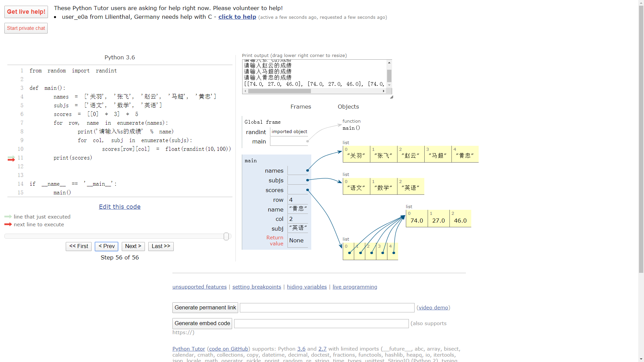Click Generate permanent link button
Screen dimensions: 644x362
[205, 308]
